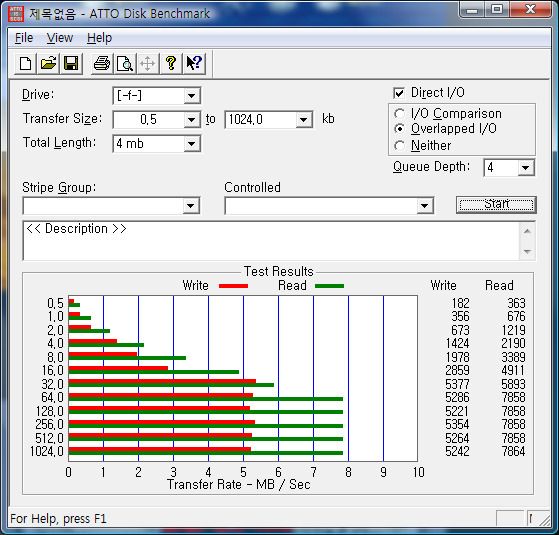Image resolution: width=559 pixels, height=535 pixels.
Task: Select the Neither radio button
Action: 399,145
